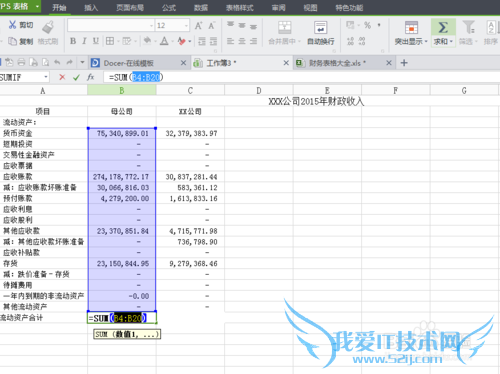Expand the 求和 dropdown arrow

tap(451, 41)
